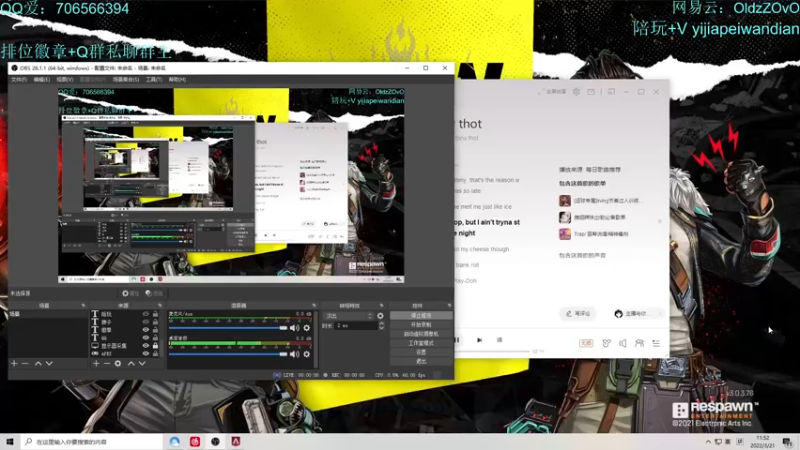800x450 pixels.
Task: Start the virtual camera button
Action: pyautogui.click(x=421, y=334)
